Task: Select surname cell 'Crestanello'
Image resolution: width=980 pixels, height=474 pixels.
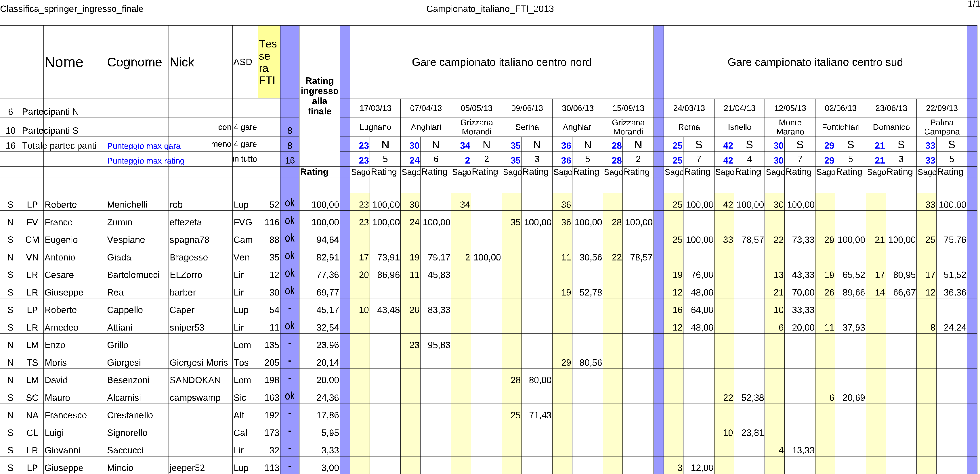Action: 130,415
